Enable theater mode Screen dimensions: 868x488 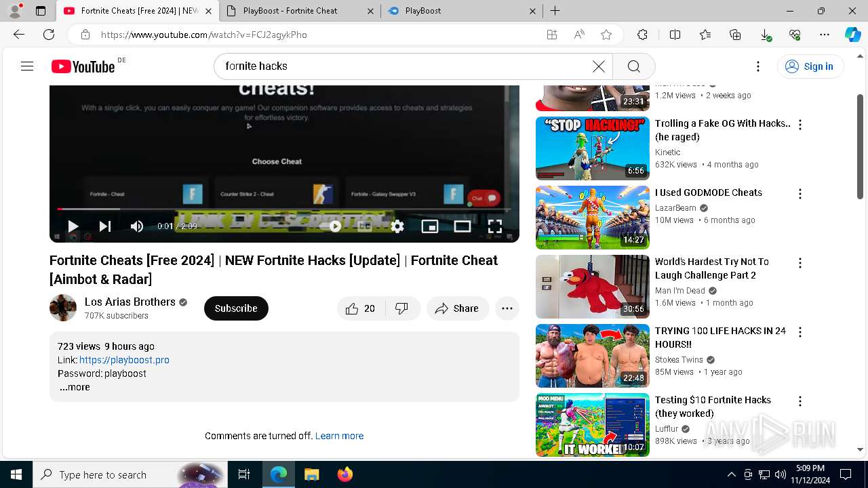[462, 226]
